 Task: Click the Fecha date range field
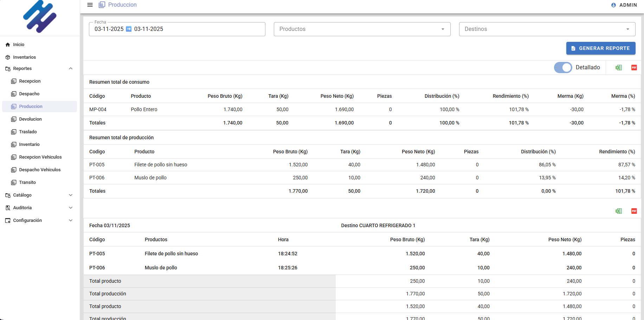(x=177, y=29)
